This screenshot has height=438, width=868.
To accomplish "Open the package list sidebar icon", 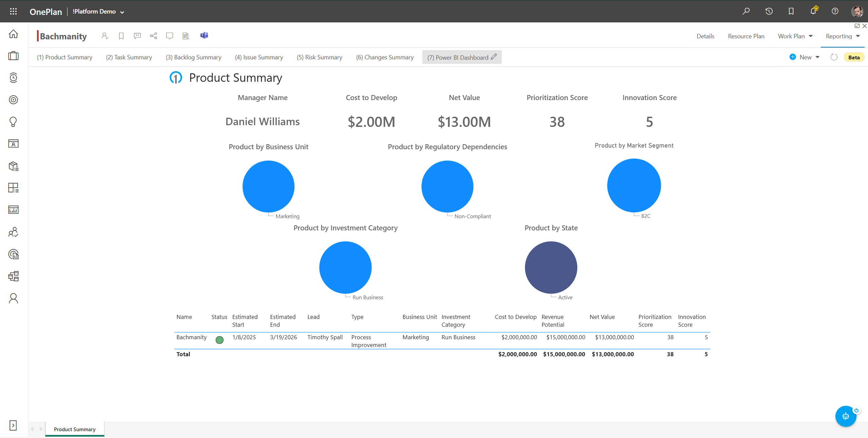I will pos(13,166).
